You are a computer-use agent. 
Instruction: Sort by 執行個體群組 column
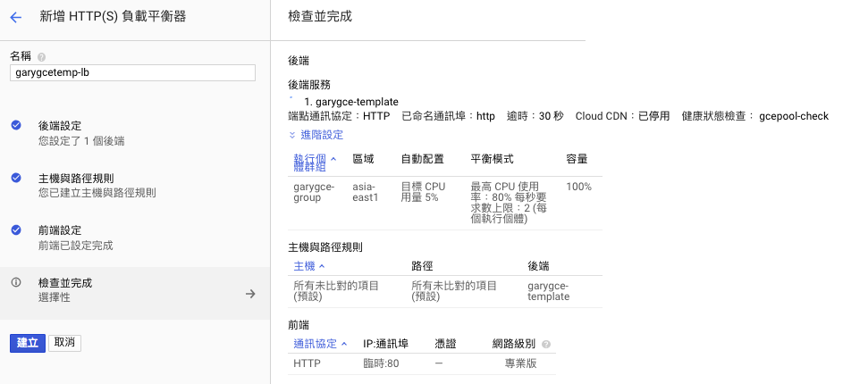tap(311, 161)
